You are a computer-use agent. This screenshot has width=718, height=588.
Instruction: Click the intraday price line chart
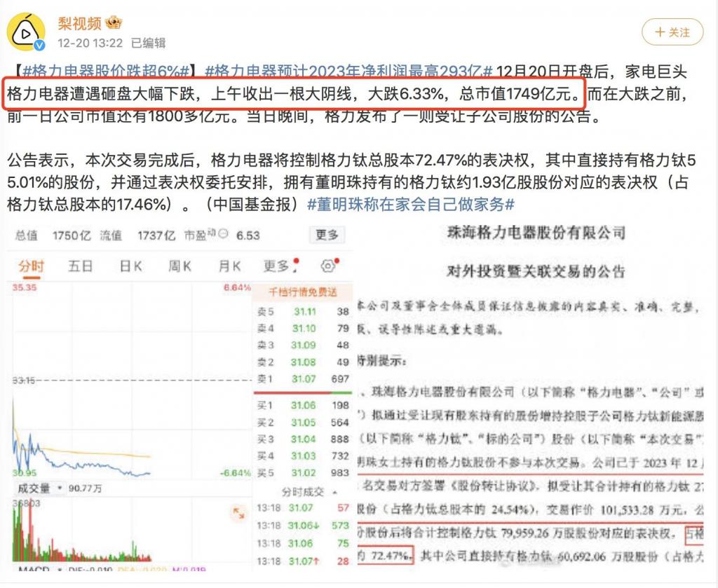(x=131, y=381)
